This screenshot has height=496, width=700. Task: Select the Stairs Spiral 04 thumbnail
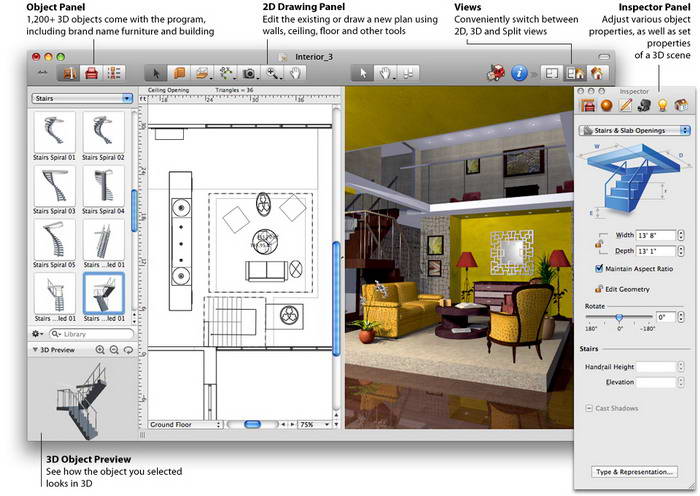tap(104, 186)
